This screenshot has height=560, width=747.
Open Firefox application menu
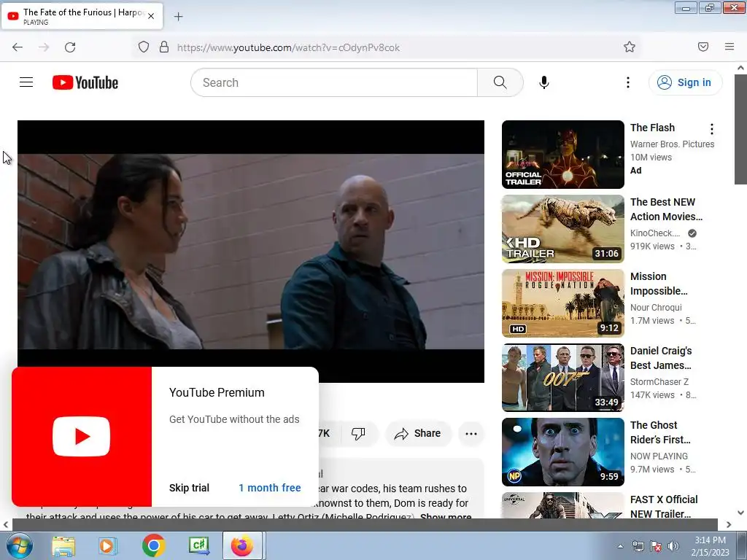(x=729, y=47)
